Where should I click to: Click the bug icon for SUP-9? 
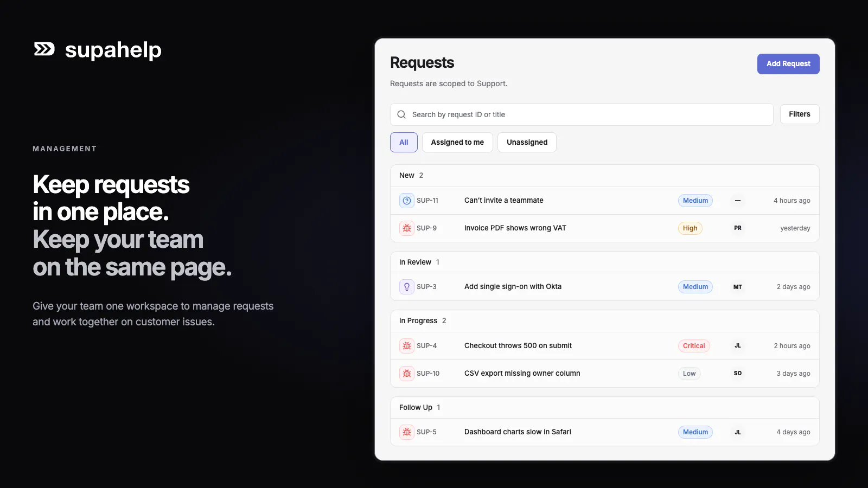click(x=407, y=228)
